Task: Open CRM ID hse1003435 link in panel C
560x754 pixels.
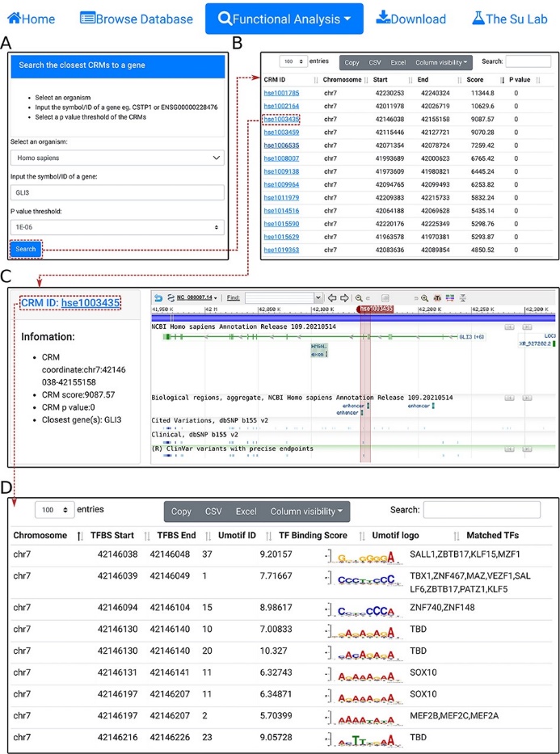Action: point(91,303)
